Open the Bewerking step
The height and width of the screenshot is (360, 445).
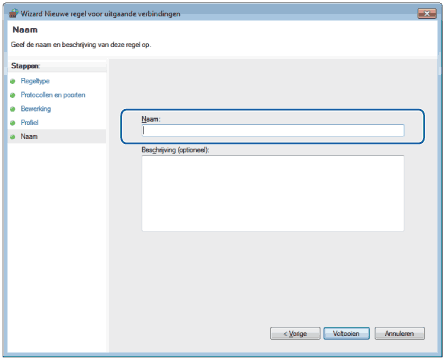[36, 109]
